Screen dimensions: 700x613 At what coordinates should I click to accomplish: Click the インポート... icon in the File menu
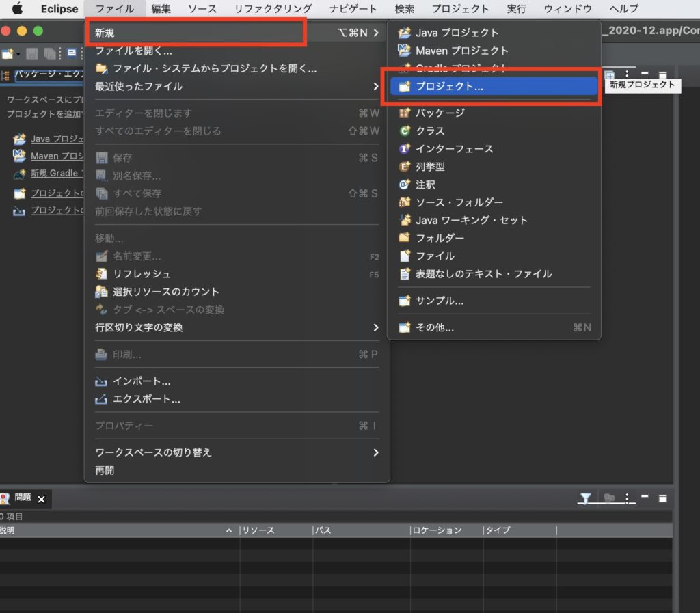(101, 381)
